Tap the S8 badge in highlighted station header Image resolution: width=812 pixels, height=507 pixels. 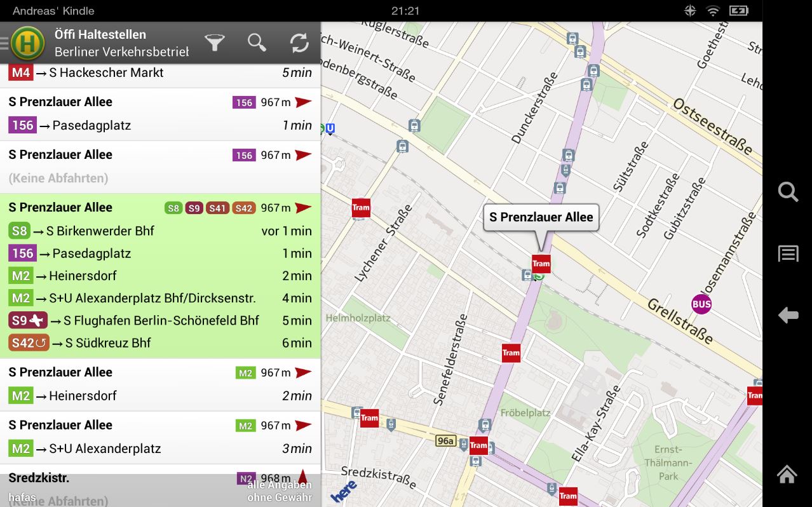[x=173, y=208]
